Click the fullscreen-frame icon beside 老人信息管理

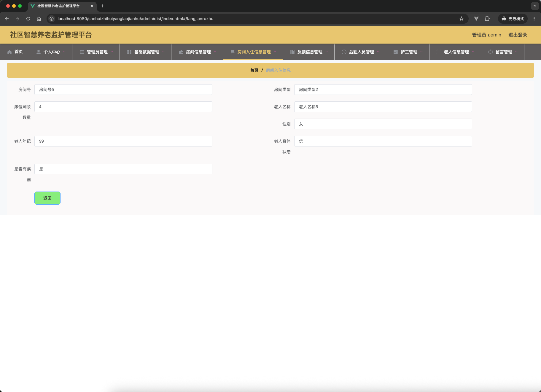click(439, 52)
